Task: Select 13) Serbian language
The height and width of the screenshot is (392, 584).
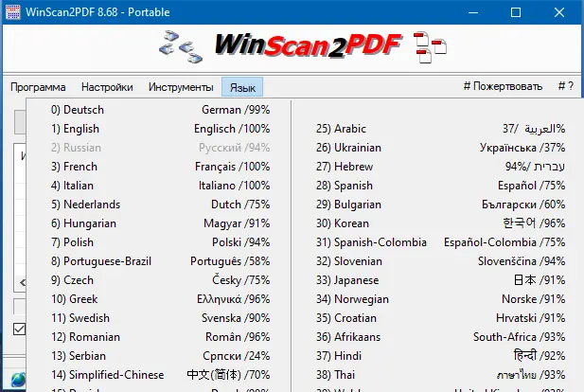Action: click(x=159, y=356)
